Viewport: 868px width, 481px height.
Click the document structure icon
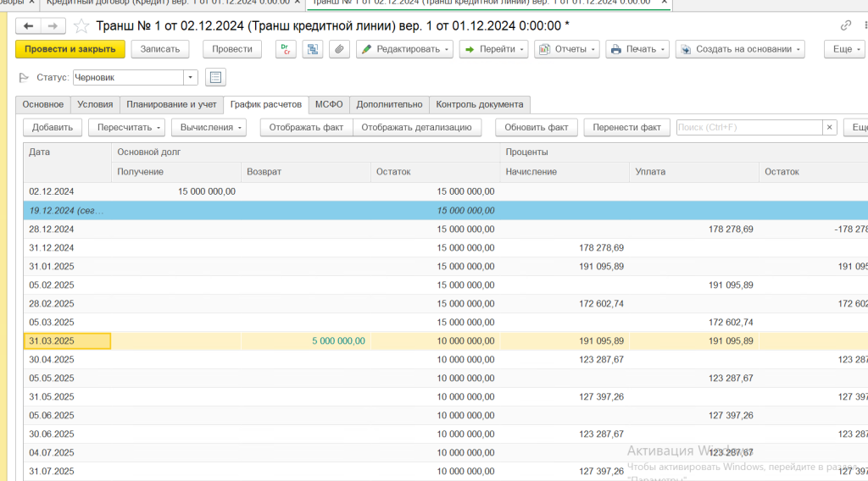(313, 49)
